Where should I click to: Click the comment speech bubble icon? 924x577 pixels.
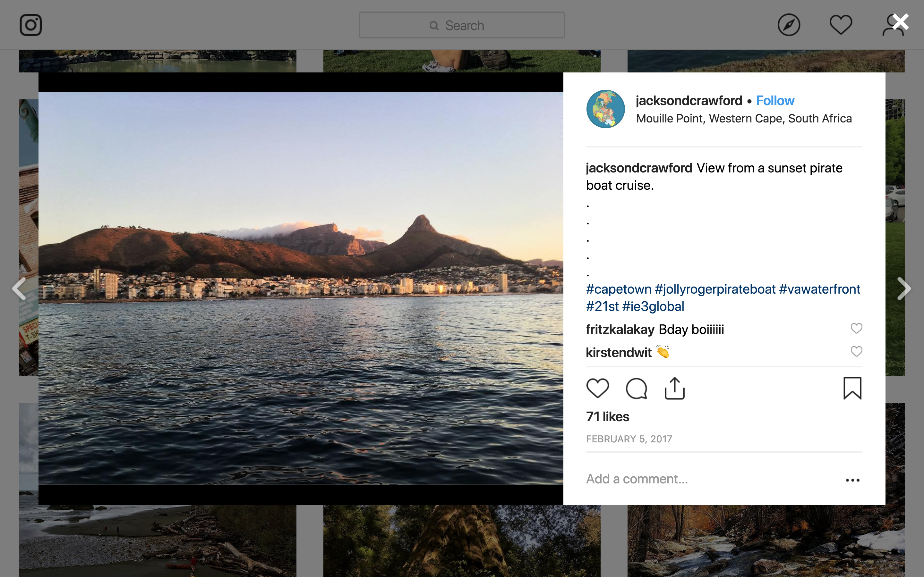tap(636, 388)
